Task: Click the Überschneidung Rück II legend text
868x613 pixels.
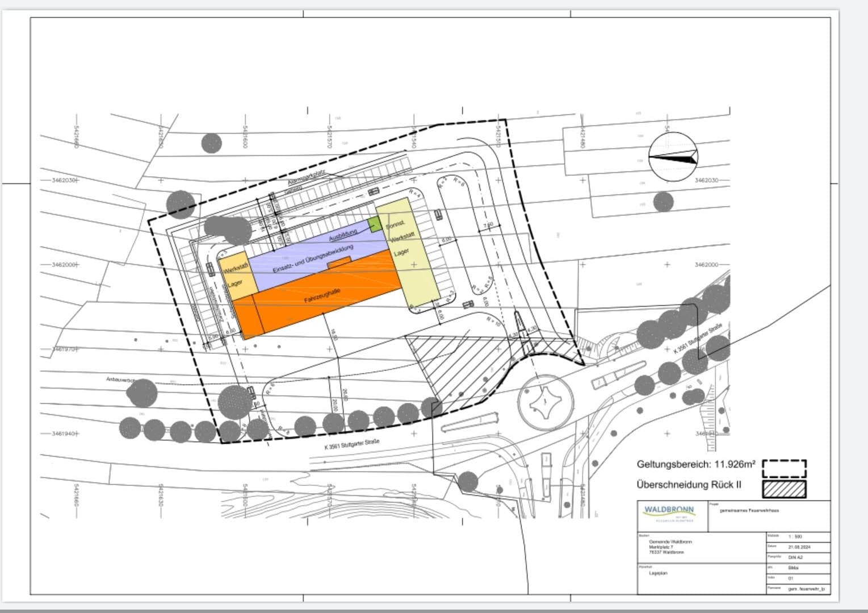Action: point(689,485)
